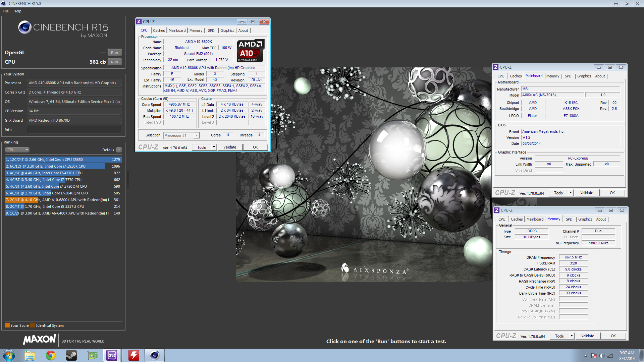Open Tools dropdown arrow in CPU tab window
The height and width of the screenshot is (362, 644).
(214, 147)
